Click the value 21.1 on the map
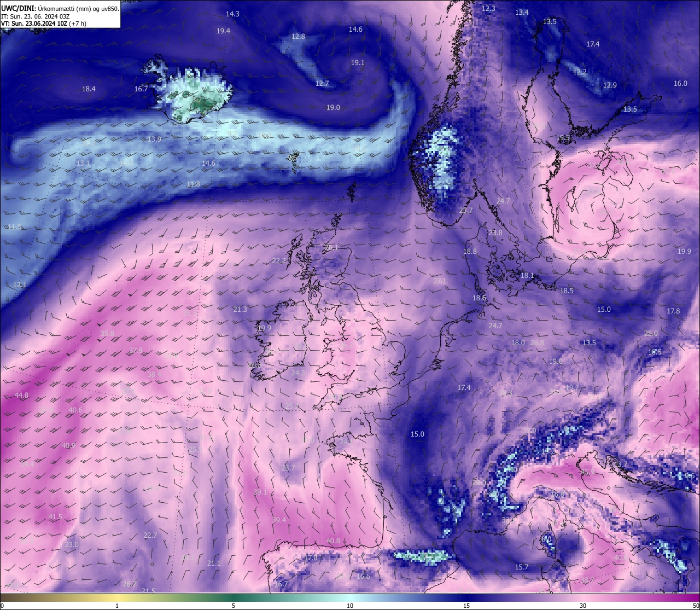The width and height of the screenshot is (700, 610). click(x=214, y=563)
